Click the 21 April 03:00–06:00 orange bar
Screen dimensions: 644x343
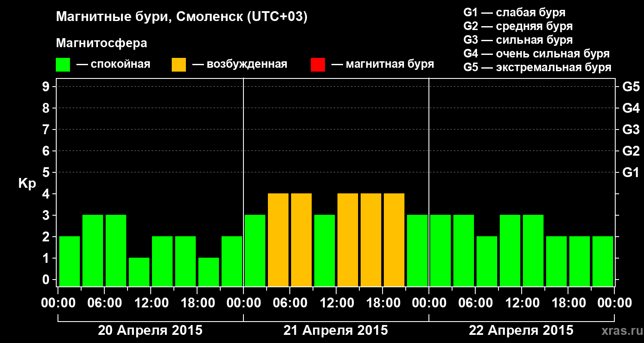[x=278, y=240]
